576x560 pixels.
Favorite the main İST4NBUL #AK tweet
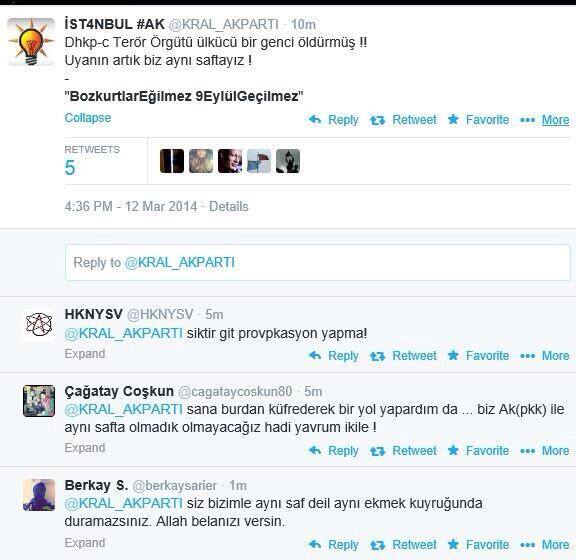tap(479, 120)
